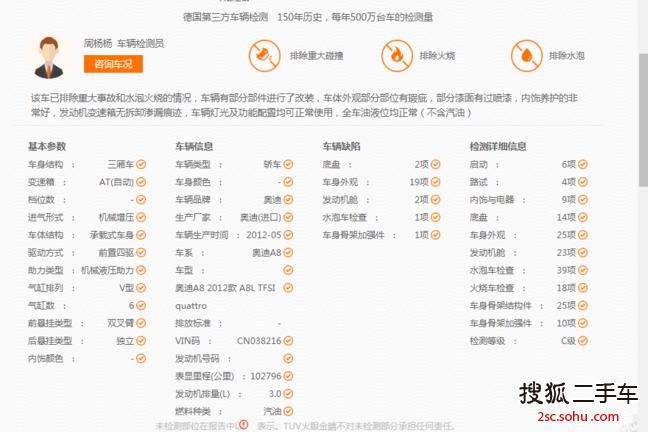This screenshot has width=648, height=432.
Task: Click the 咨询车况 orange button
Action: click(x=113, y=64)
